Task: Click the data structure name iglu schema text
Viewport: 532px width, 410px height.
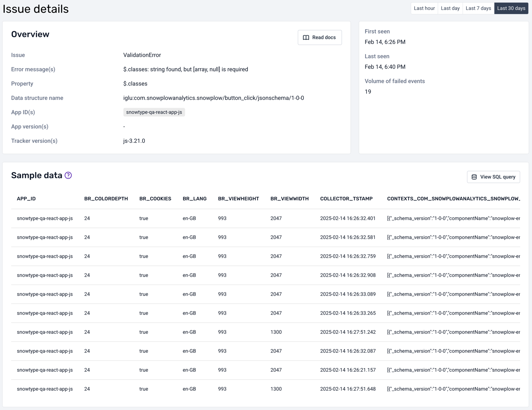Action: [x=213, y=98]
